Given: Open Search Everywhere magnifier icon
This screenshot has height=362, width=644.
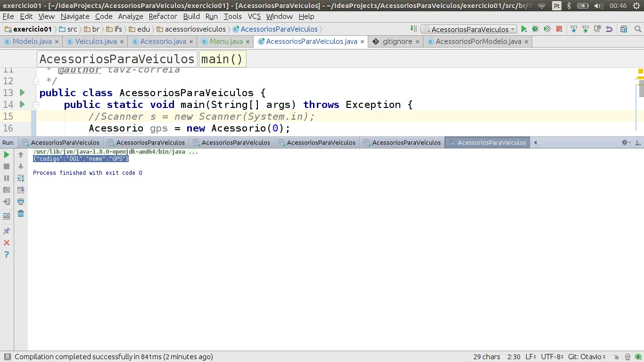Looking at the screenshot, I should click(638, 29).
